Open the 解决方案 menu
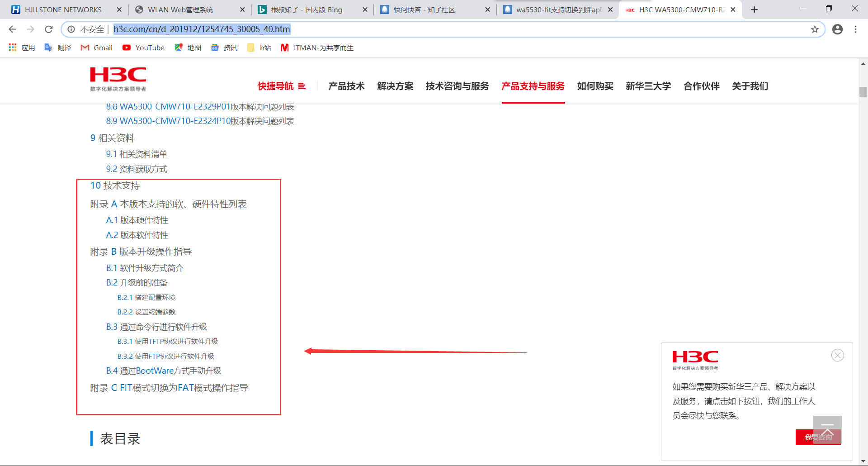The height and width of the screenshot is (466, 868). click(x=395, y=86)
